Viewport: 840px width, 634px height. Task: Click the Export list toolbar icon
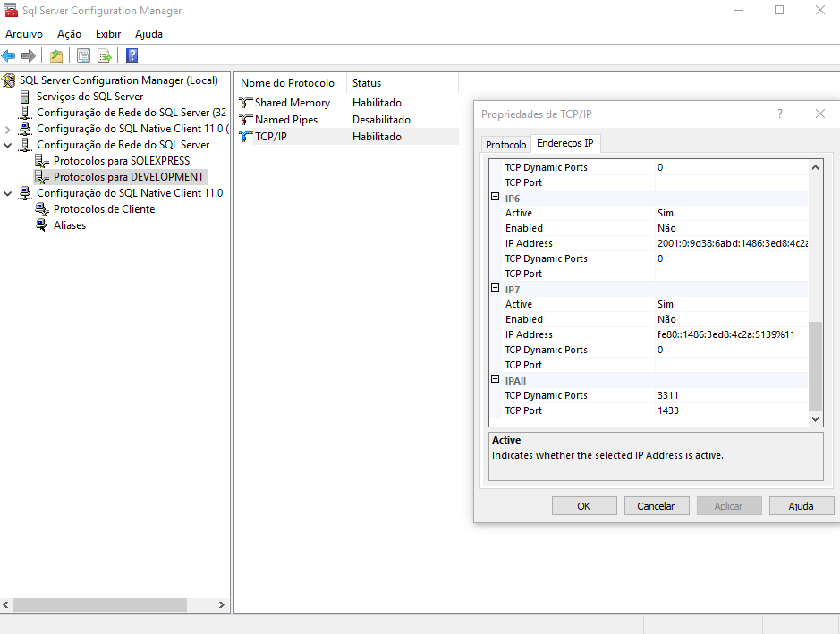pos(105,55)
